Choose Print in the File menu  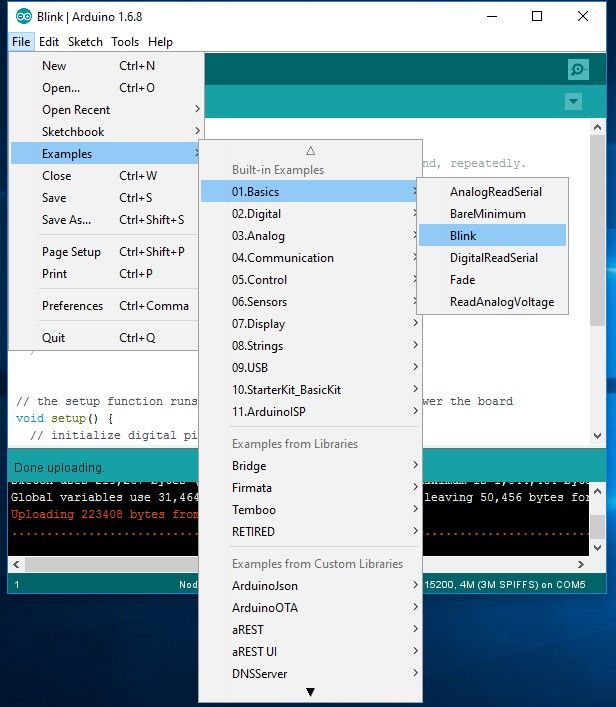(105, 274)
